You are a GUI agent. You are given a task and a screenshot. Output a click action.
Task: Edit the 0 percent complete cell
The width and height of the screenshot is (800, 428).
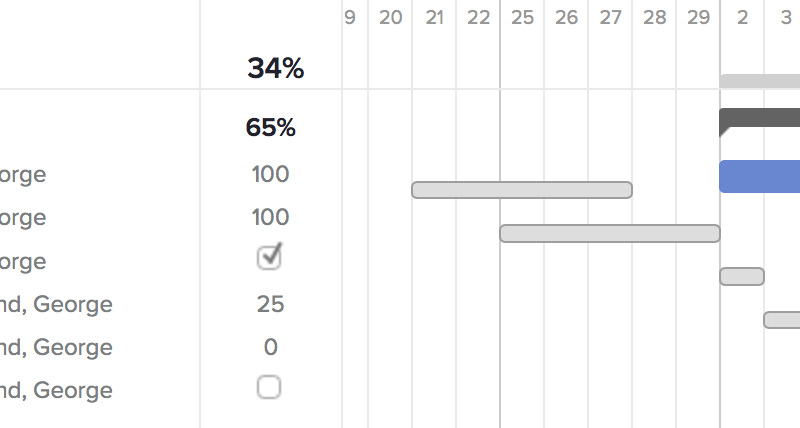(x=270, y=347)
